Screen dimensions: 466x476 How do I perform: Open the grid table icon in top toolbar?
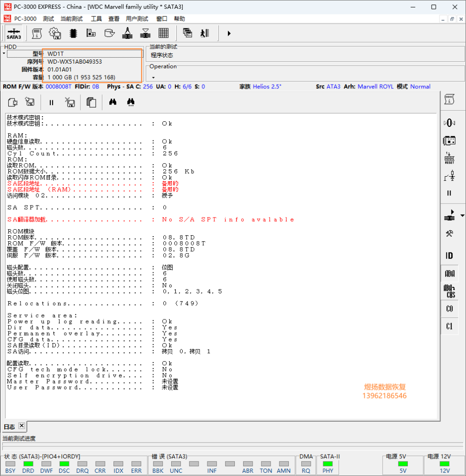coord(163,33)
